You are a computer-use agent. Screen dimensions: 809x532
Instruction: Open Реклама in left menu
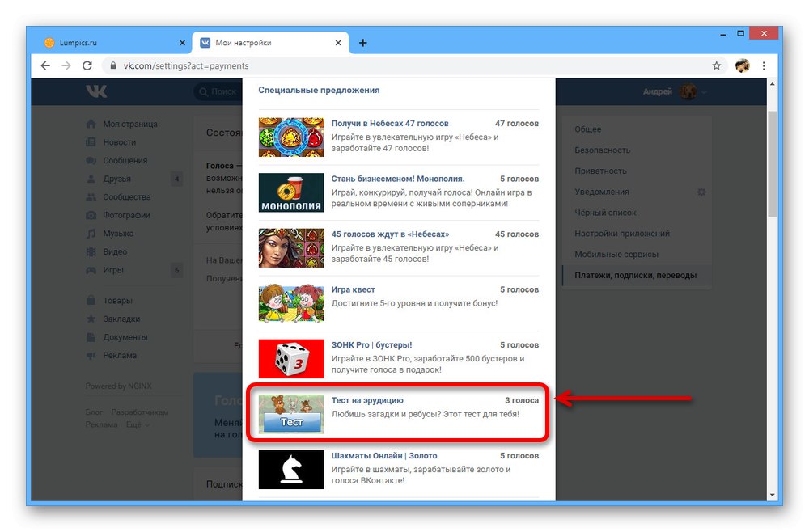112,355
